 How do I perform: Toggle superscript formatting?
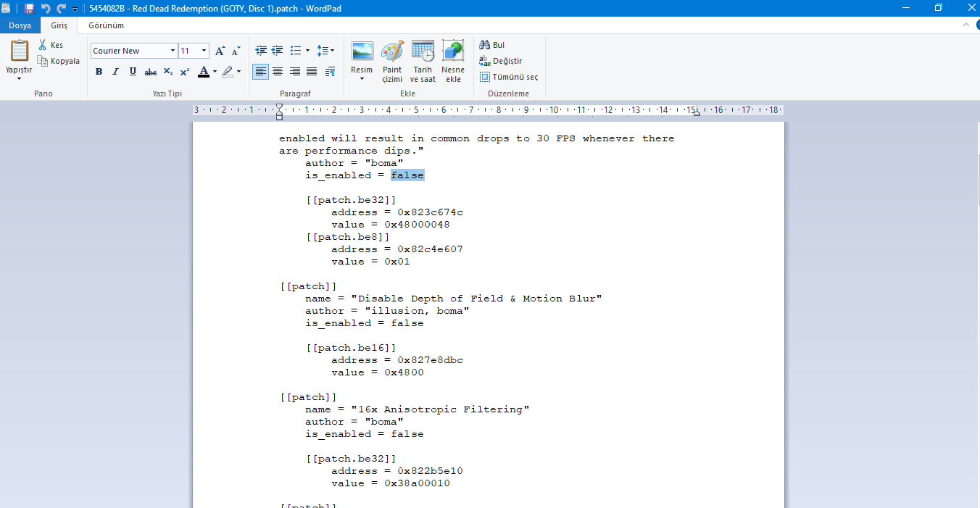point(185,72)
